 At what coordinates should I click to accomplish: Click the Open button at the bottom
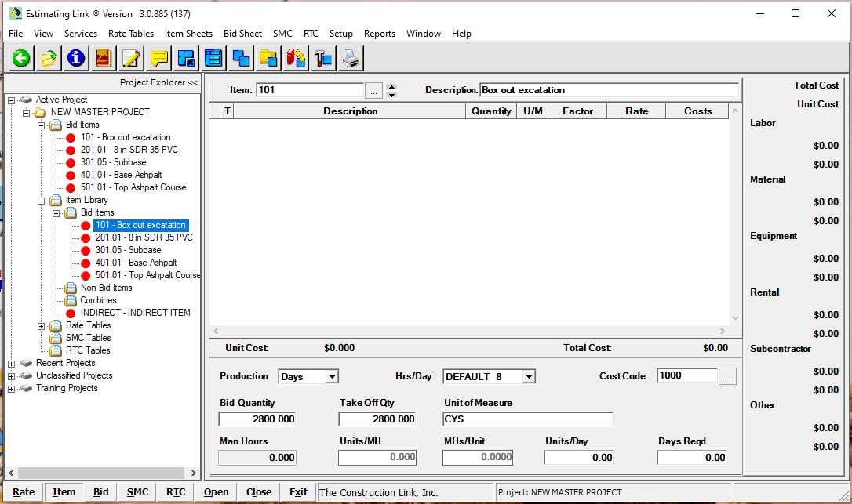pyautogui.click(x=216, y=491)
